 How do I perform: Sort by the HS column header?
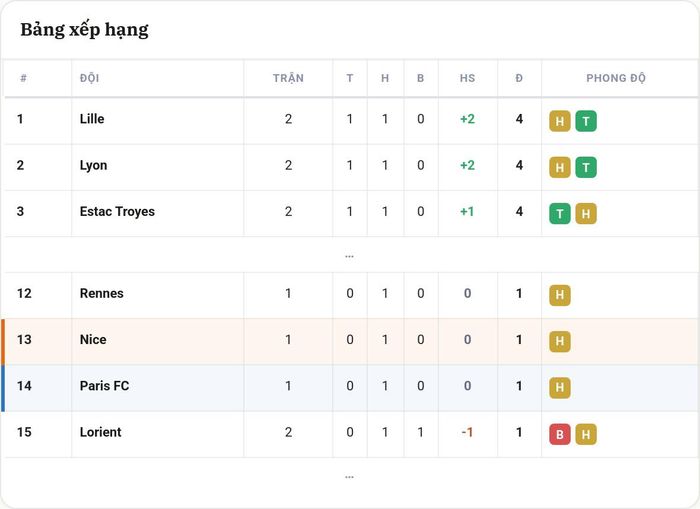[467, 78]
